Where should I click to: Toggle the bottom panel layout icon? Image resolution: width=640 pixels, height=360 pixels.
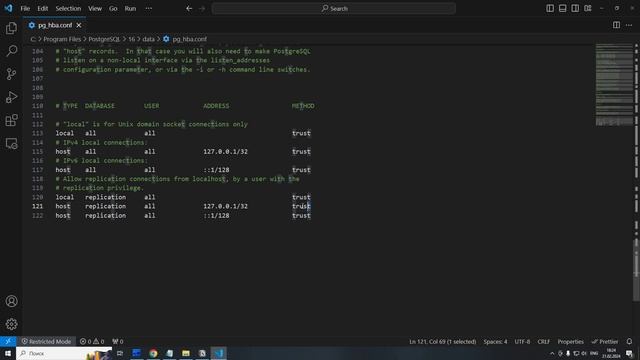pyautogui.click(x=562, y=8)
